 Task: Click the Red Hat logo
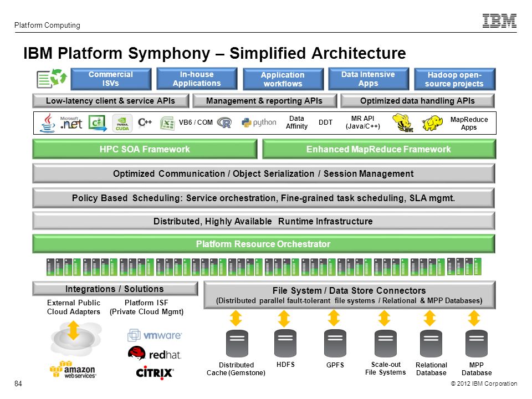[x=155, y=354]
